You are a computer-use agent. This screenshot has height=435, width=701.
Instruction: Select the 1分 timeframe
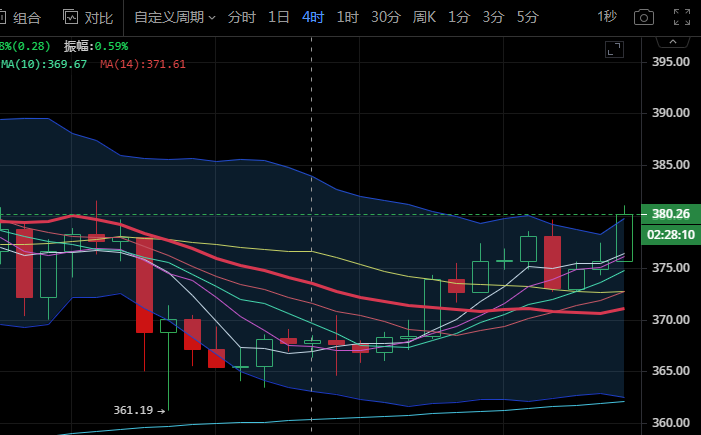click(x=459, y=17)
